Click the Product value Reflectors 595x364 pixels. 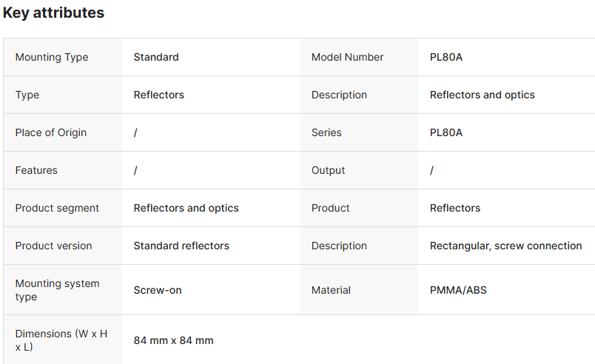tap(455, 208)
